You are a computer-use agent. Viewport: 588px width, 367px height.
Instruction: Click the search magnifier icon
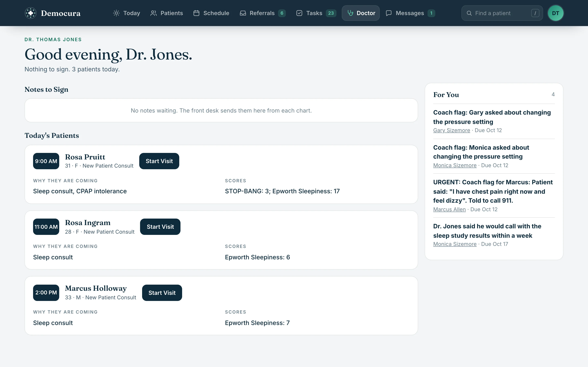(x=469, y=13)
